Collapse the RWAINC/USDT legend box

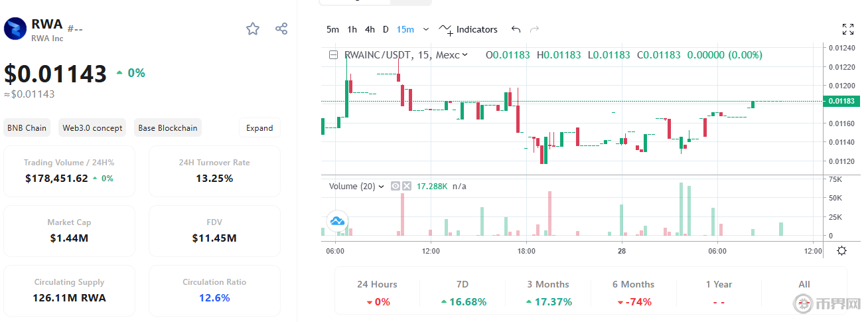[x=334, y=55]
